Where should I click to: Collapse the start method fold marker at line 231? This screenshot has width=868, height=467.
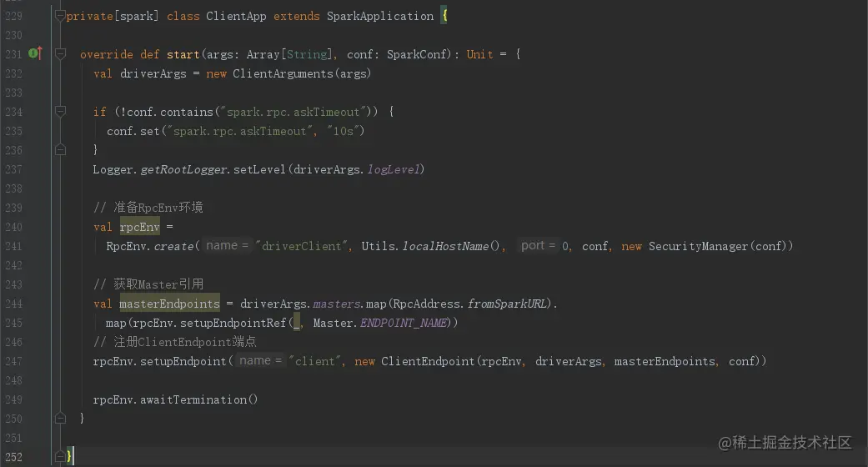click(60, 54)
